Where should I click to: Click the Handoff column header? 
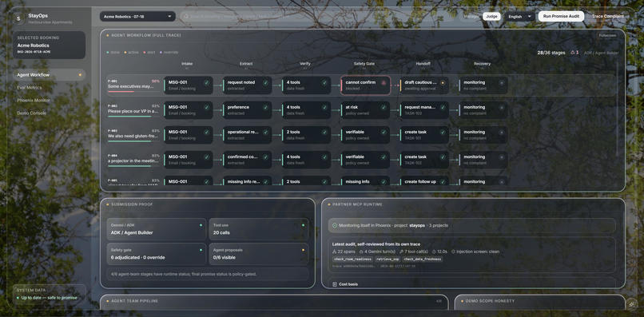pyautogui.click(x=423, y=64)
